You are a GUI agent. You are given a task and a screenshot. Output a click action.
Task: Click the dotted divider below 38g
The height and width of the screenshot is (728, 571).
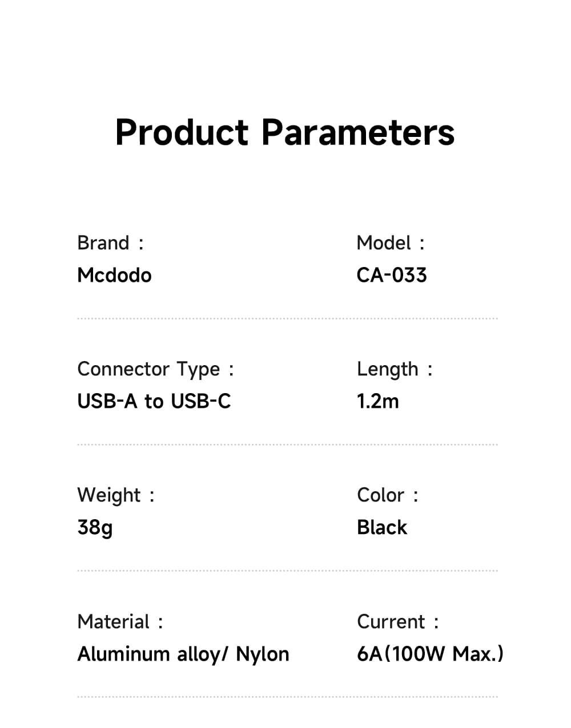point(287,571)
